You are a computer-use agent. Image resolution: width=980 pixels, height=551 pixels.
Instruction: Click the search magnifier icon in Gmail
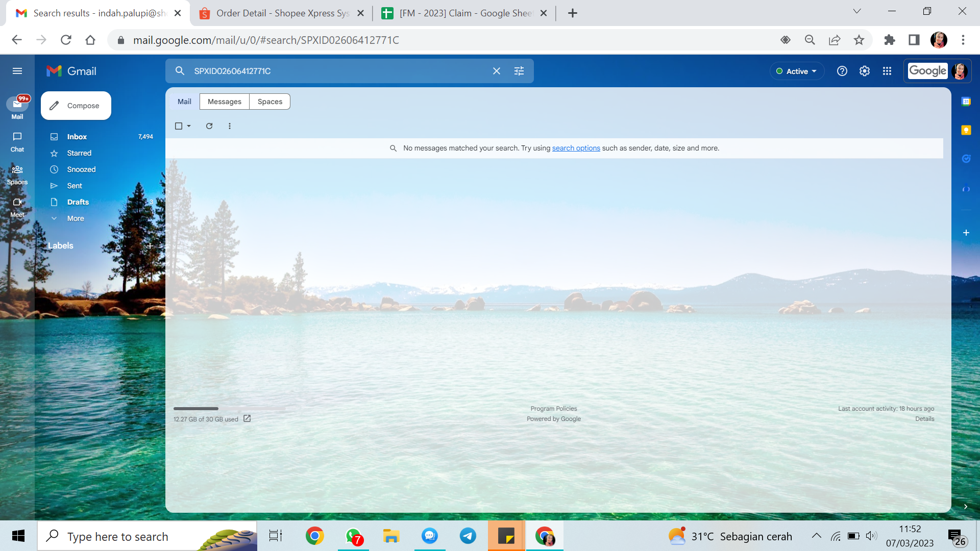[180, 71]
